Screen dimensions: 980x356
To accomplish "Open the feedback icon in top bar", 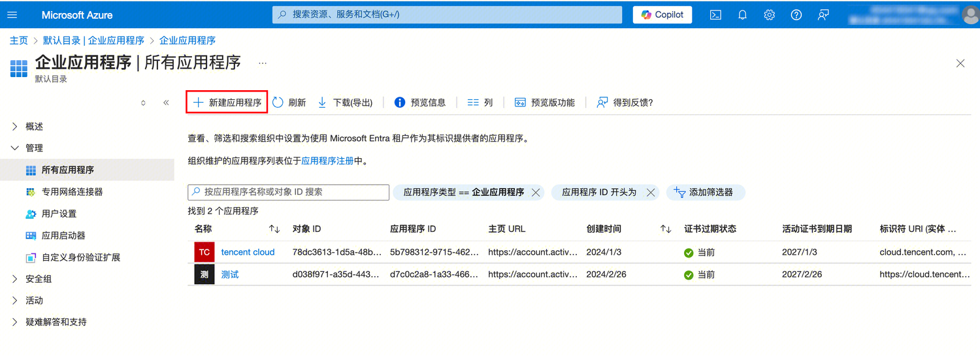I will click(823, 14).
